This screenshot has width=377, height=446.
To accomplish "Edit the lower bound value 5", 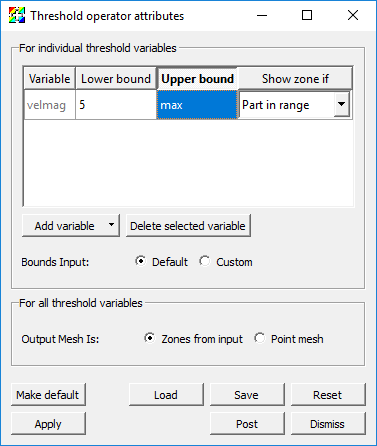I will (116, 105).
